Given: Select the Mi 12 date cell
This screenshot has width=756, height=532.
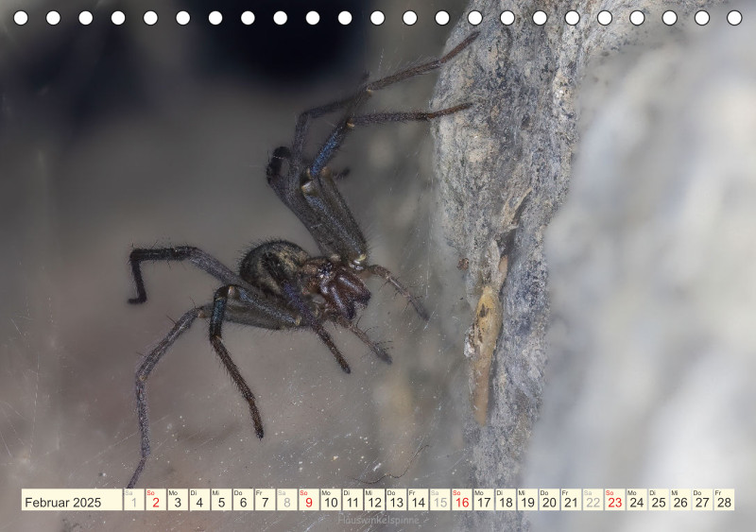Looking at the screenshot, I should coord(374,500).
